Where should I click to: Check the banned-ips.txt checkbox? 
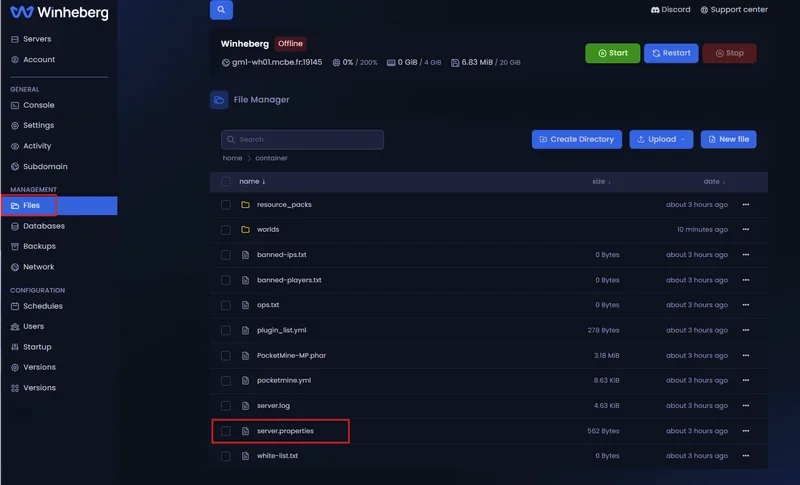tap(226, 254)
